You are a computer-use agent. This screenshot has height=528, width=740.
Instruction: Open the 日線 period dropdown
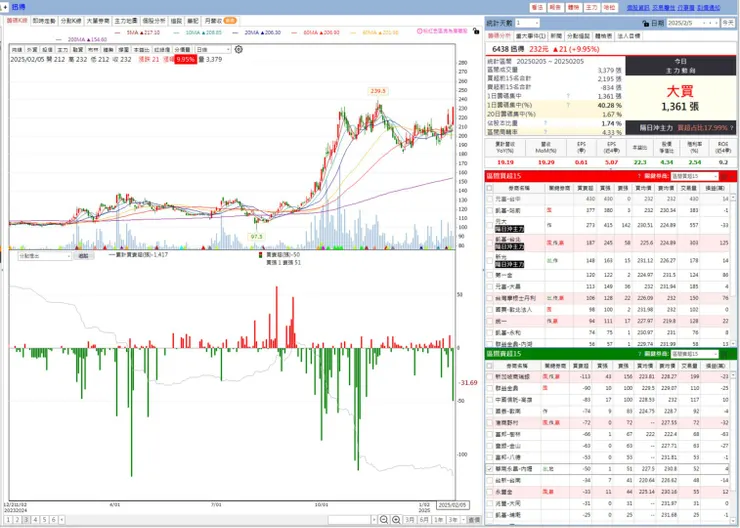pos(213,50)
